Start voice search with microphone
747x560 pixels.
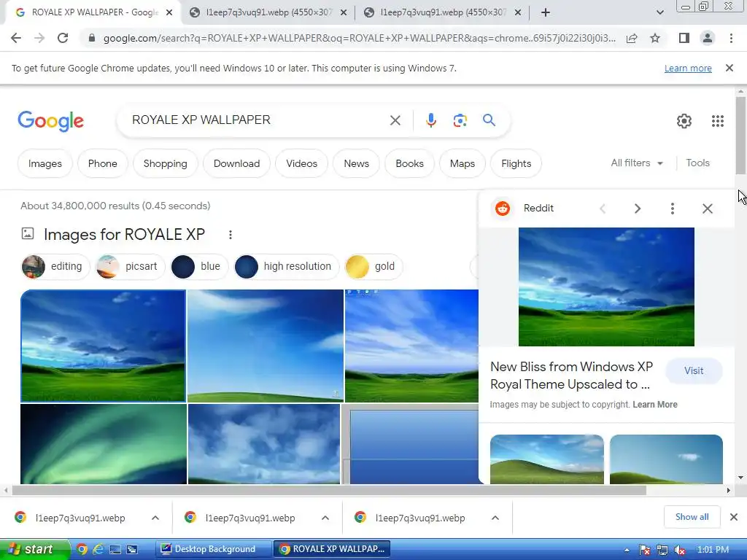pyautogui.click(x=430, y=120)
